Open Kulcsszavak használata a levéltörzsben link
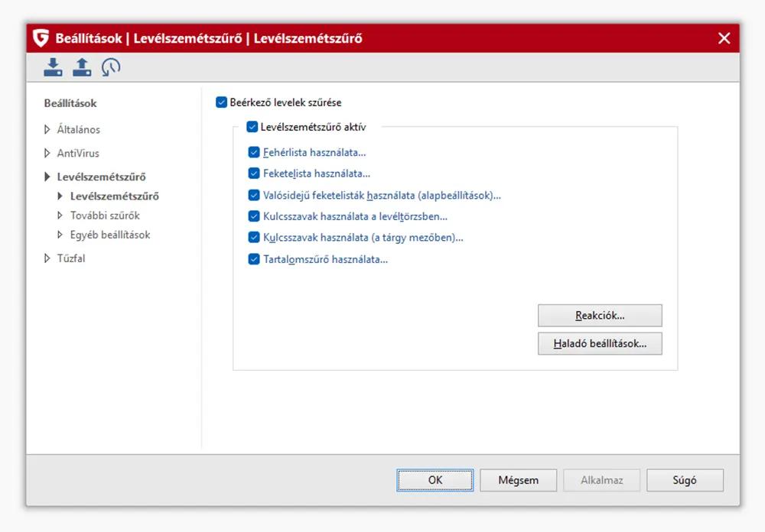 [x=355, y=216]
